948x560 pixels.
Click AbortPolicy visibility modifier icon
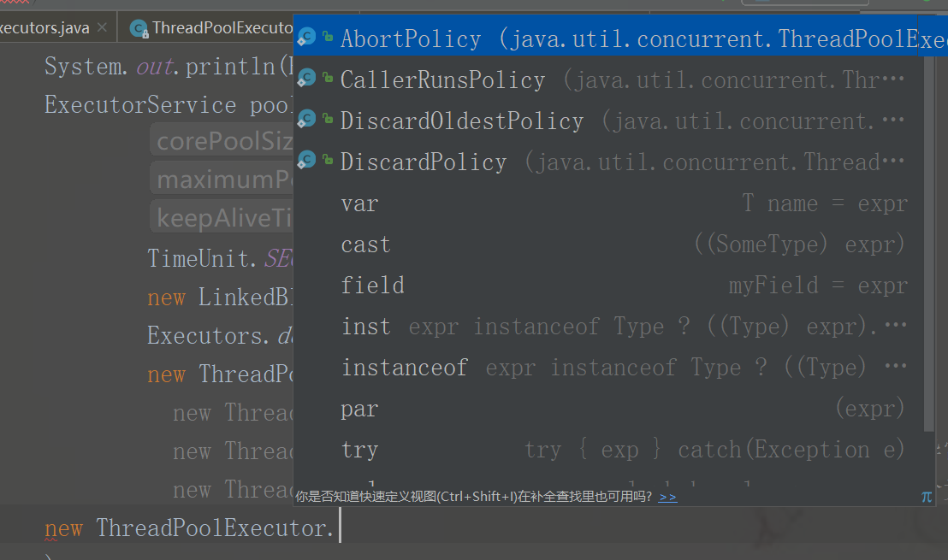point(328,36)
